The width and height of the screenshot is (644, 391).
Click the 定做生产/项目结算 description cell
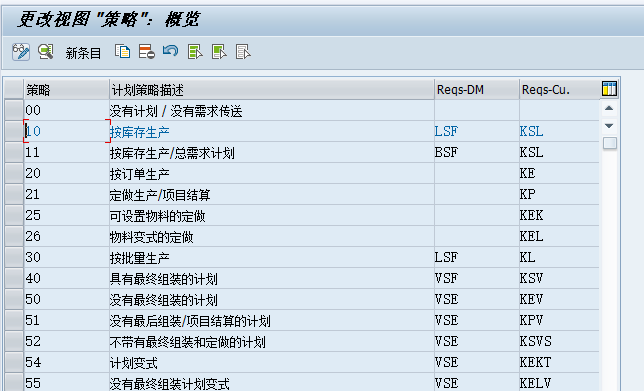point(271,194)
